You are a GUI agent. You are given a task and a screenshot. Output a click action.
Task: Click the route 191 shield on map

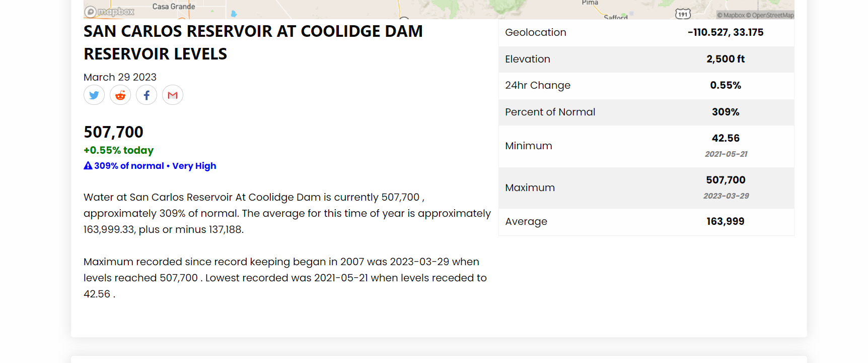683,14
